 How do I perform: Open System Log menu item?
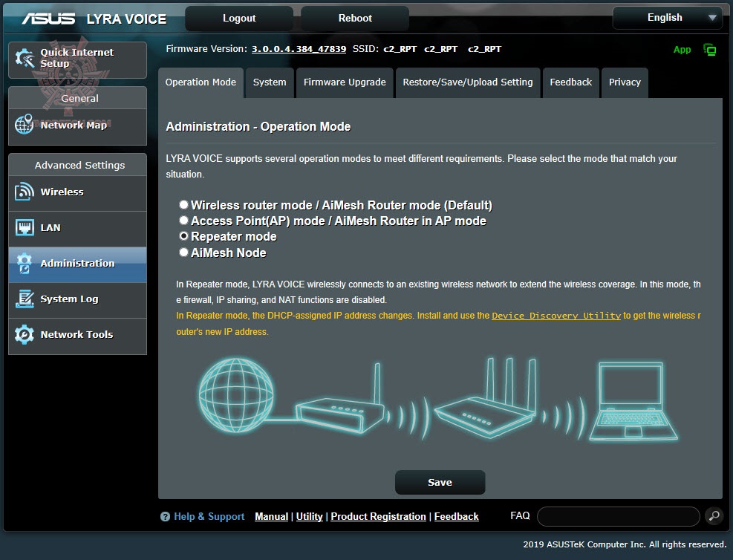click(x=77, y=299)
